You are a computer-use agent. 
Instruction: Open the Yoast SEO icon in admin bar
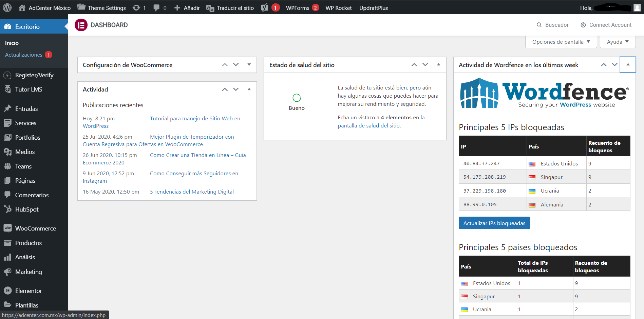[x=264, y=7]
